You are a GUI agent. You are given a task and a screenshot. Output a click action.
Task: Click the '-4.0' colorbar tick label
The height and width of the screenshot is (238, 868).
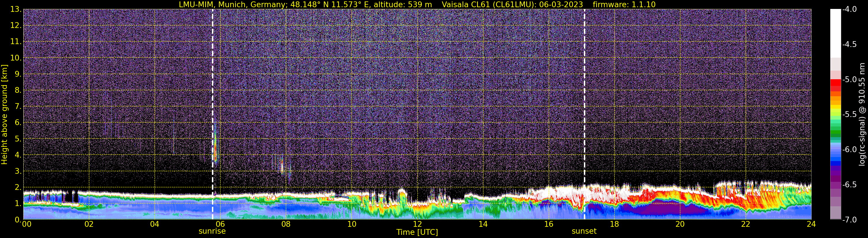849,10
